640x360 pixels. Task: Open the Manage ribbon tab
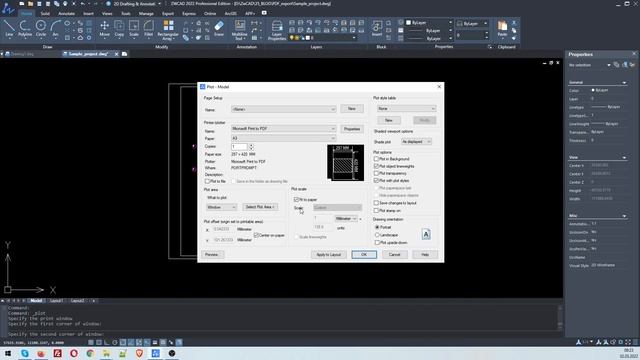[146, 13]
